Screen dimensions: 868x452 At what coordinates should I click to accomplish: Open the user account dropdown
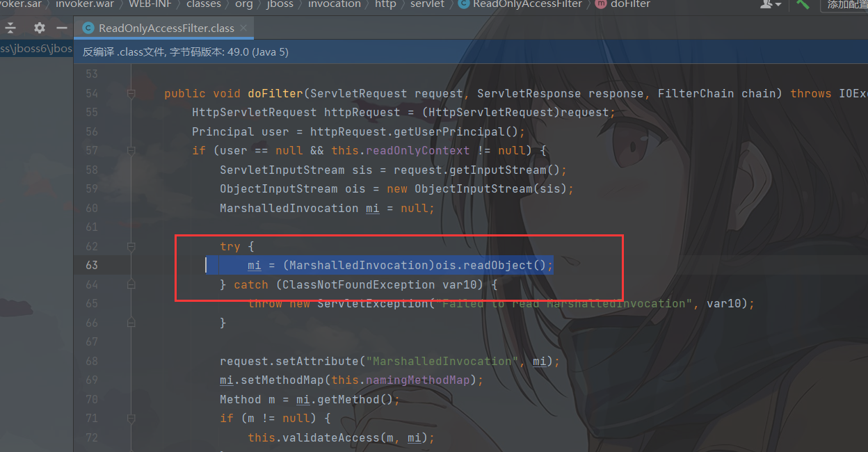[770, 4]
